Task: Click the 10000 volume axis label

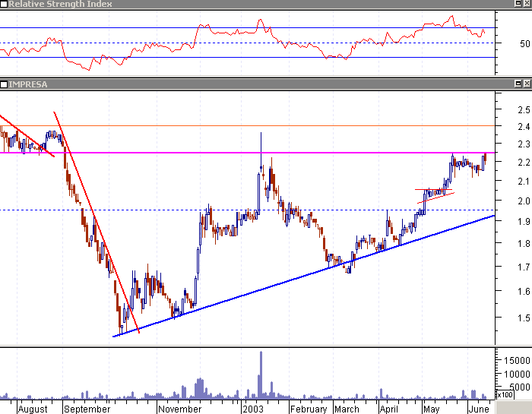Action: pyautogui.click(x=517, y=374)
